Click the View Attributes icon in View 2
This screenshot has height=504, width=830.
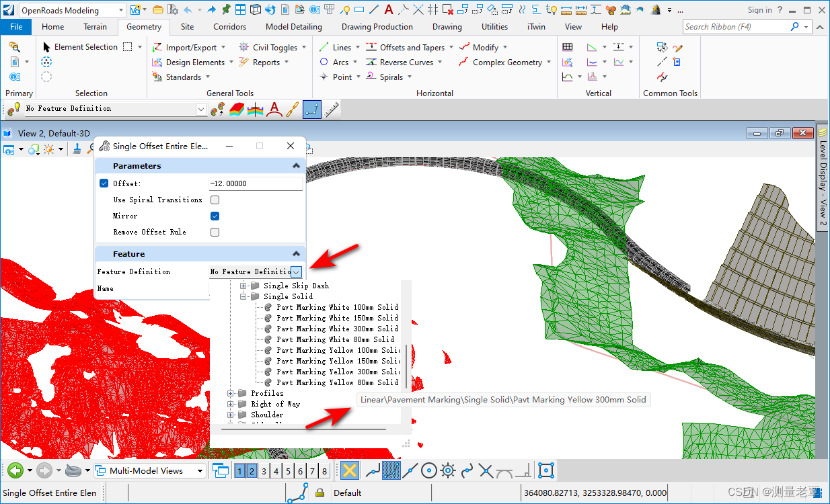pos(9,149)
